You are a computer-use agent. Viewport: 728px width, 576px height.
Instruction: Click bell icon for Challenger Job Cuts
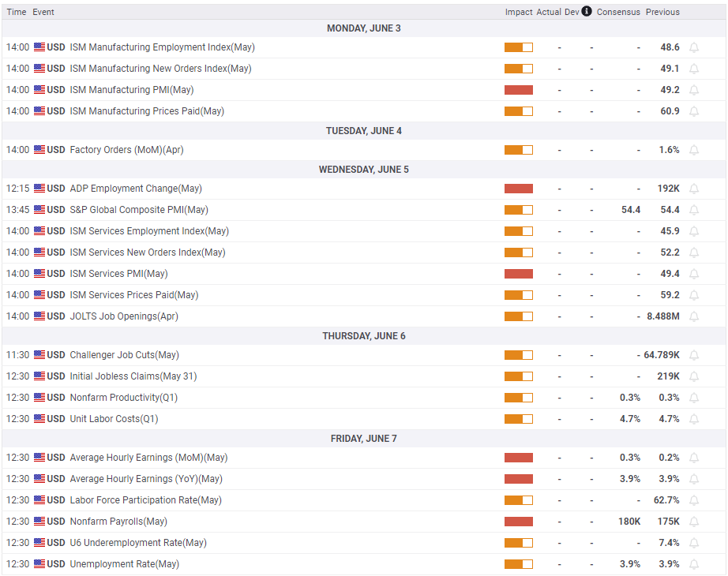click(694, 355)
